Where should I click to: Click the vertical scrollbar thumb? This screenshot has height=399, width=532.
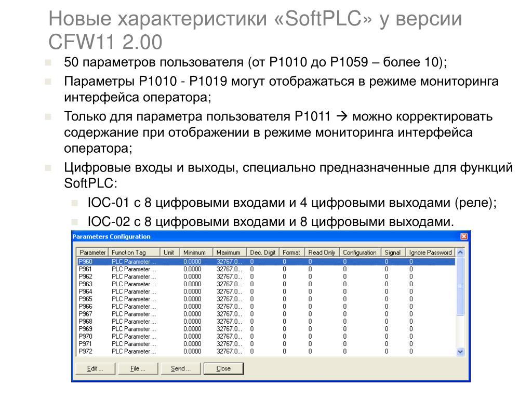(x=460, y=286)
